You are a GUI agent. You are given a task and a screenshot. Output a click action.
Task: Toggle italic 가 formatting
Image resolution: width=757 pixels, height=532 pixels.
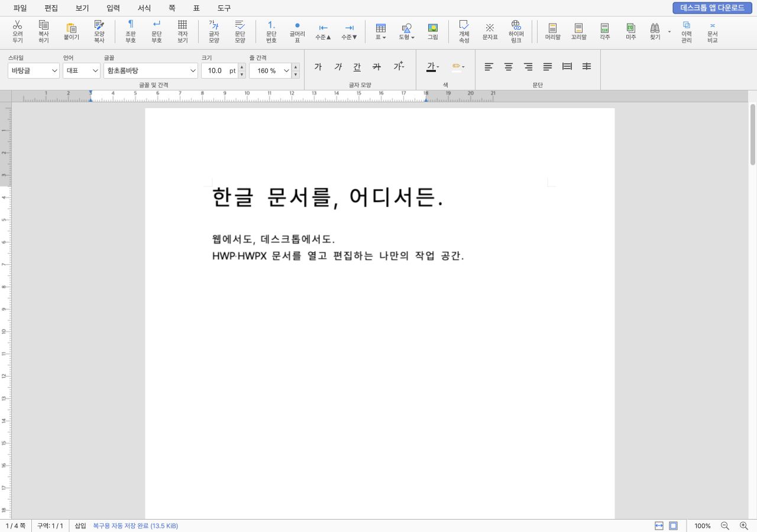click(338, 67)
